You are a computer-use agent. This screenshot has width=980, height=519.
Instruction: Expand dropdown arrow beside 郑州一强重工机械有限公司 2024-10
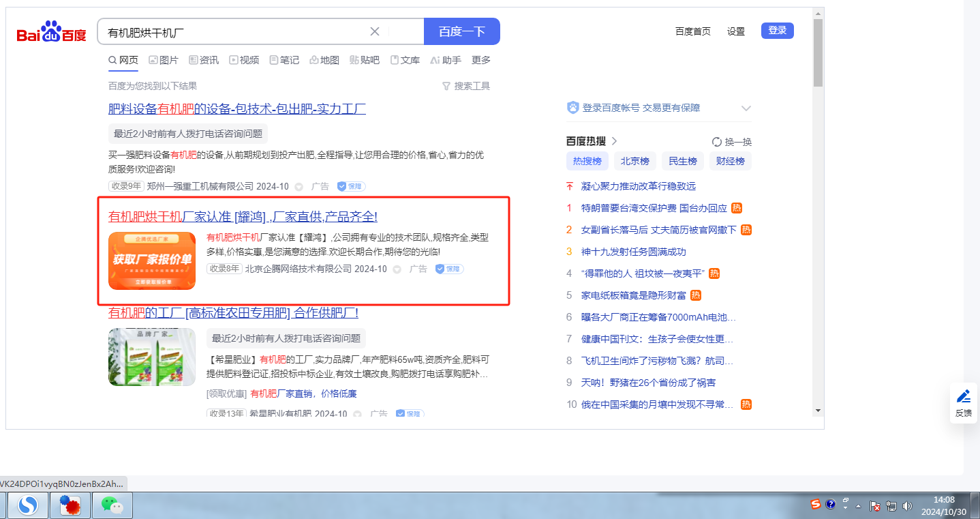tap(298, 186)
